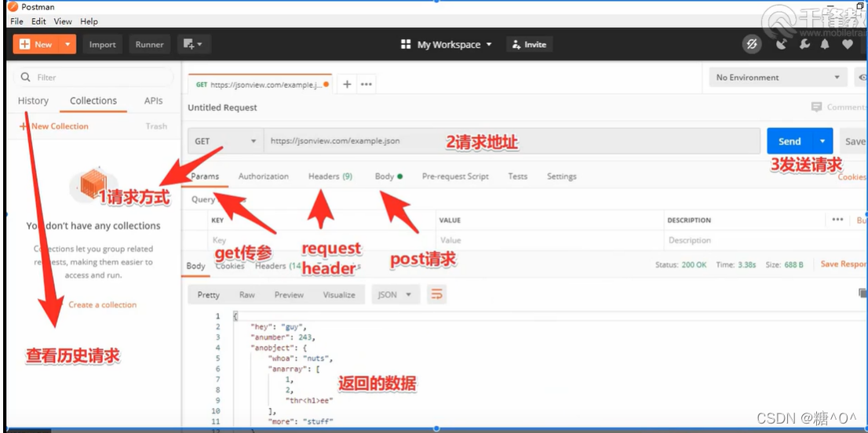Open the params table column options ellipsis

tap(837, 220)
